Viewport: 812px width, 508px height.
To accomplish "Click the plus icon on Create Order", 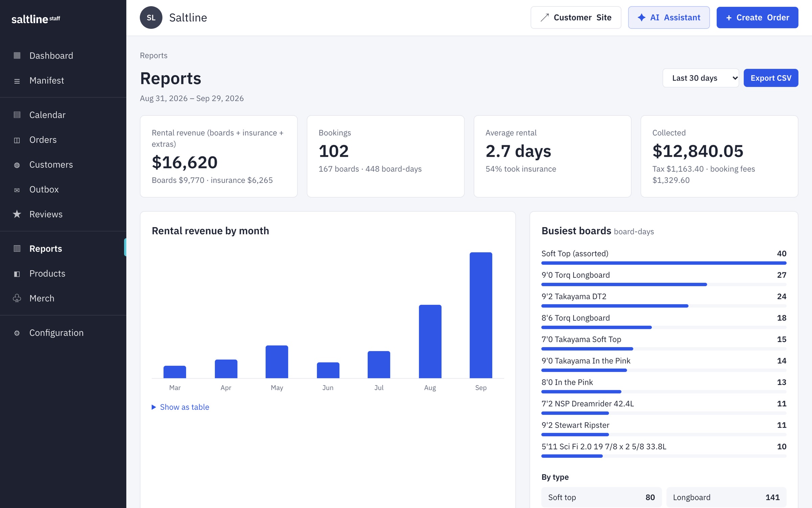I will [729, 18].
